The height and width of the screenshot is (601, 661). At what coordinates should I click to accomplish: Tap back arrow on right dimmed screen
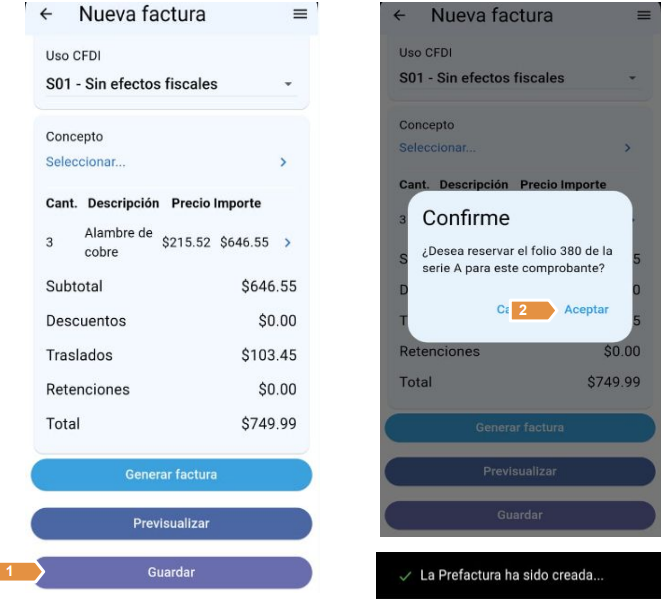(400, 16)
